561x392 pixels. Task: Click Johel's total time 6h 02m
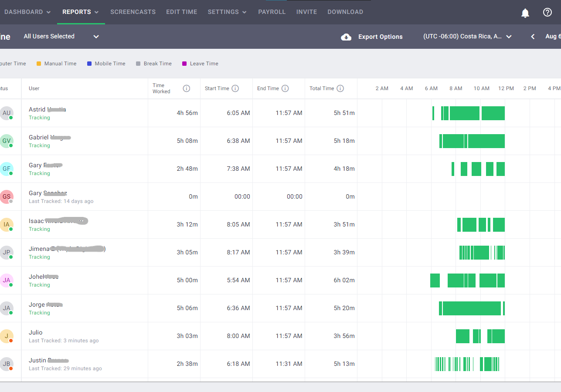(x=344, y=280)
